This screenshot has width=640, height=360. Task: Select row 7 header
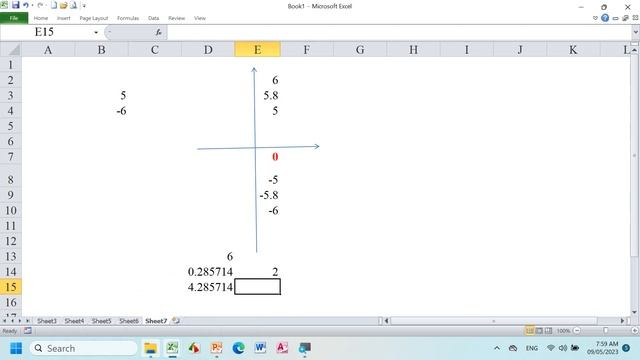click(x=11, y=157)
